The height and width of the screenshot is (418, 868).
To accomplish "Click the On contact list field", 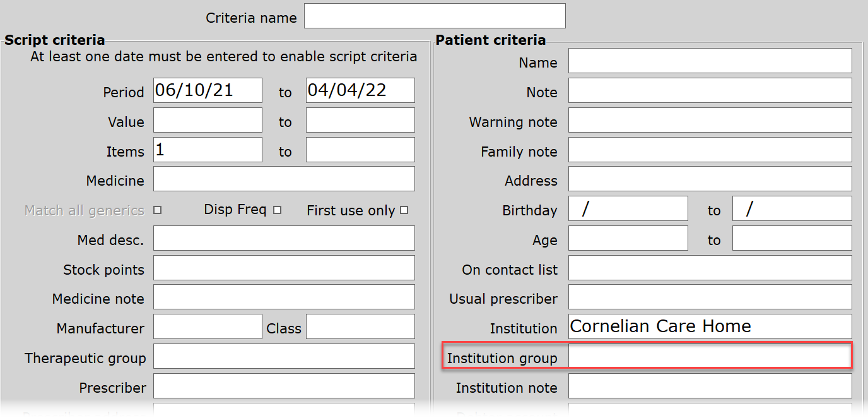I will 710,268.
